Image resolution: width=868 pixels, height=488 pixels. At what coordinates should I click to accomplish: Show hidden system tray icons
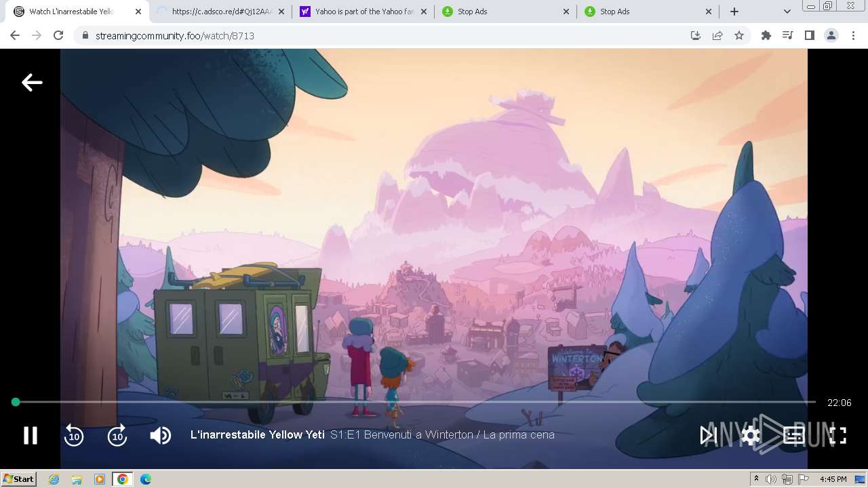756,479
